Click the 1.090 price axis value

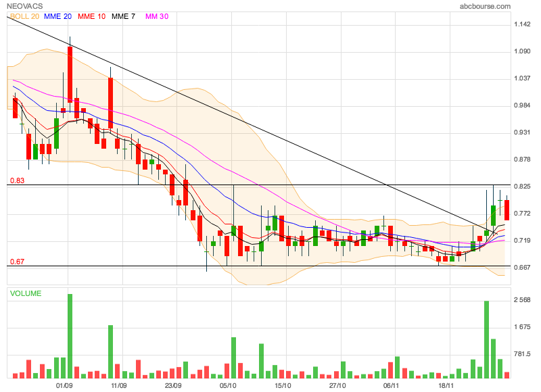(x=522, y=51)
